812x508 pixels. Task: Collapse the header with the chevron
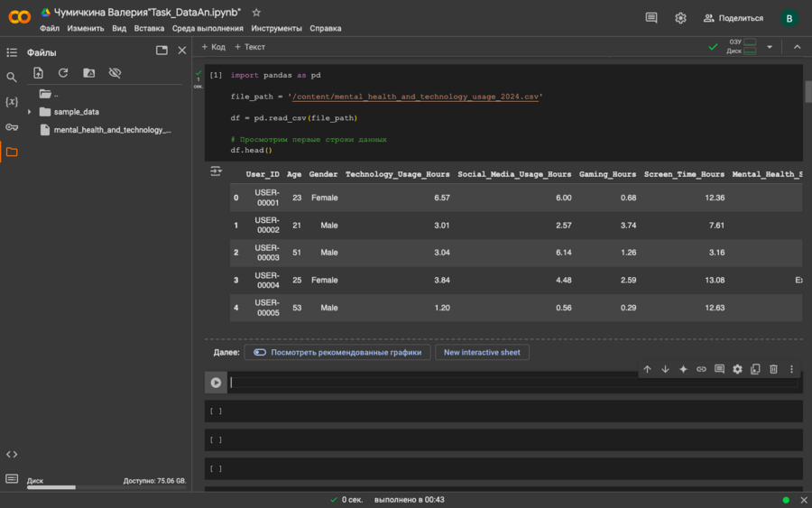pyautogui.click(x=797, y=47)
